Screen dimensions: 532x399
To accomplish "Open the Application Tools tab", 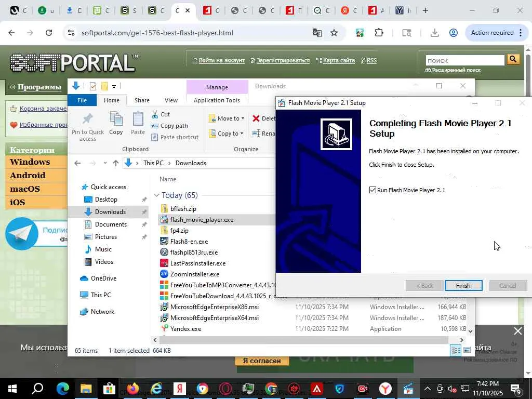I will (x=217, y=100).
